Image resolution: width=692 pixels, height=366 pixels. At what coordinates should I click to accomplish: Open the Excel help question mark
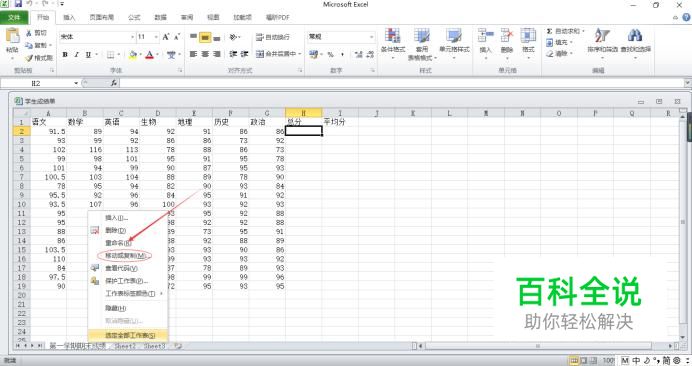coord(686,17)
